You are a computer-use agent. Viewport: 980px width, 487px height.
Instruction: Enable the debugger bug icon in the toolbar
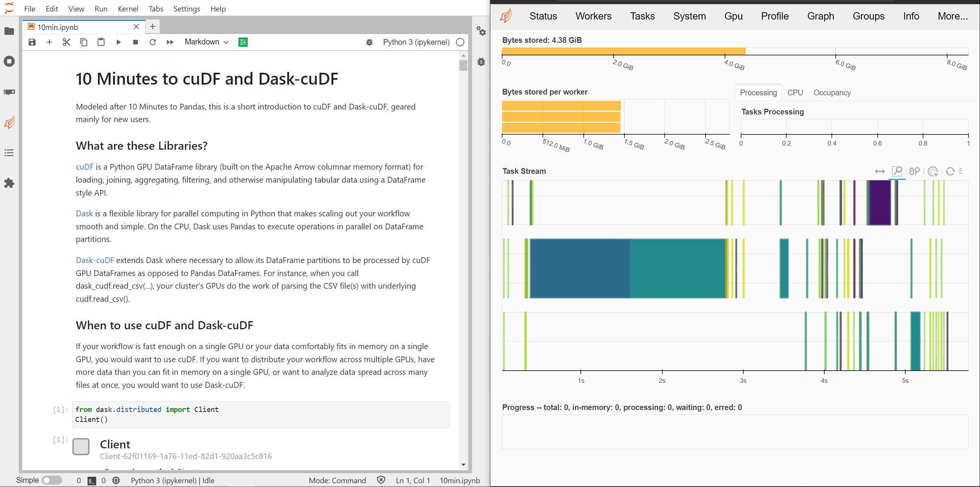tap(369, 42)
